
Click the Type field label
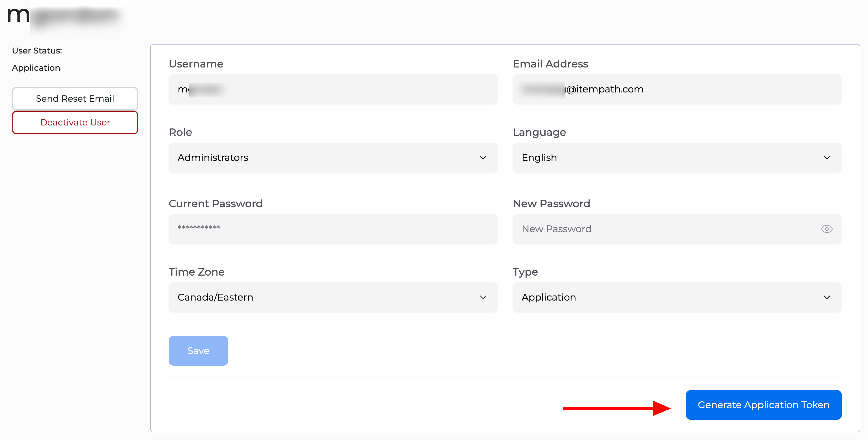(x=525, y=272)
